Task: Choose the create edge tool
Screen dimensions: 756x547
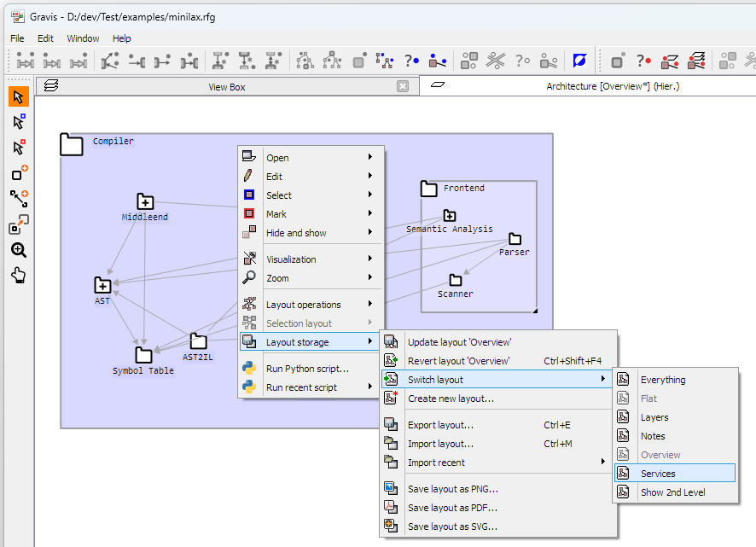Action: [18, 198]
